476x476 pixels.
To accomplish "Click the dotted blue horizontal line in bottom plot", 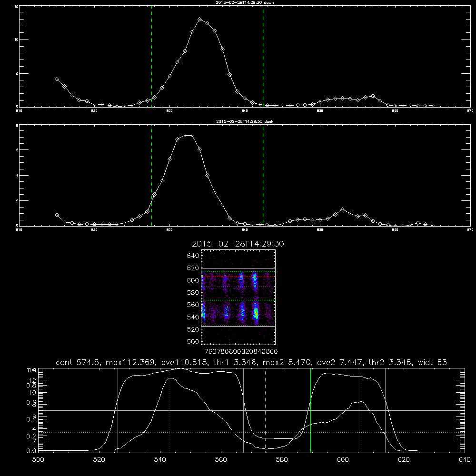I will (x=251, y=432).
